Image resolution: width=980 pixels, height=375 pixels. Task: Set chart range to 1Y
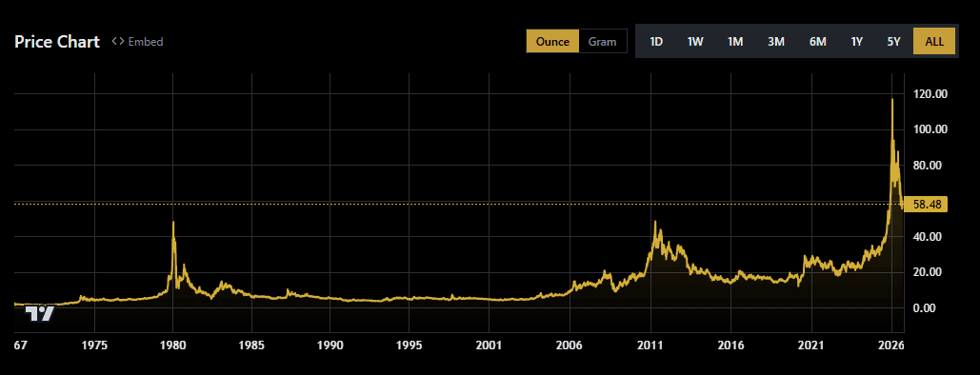point(856,42)
